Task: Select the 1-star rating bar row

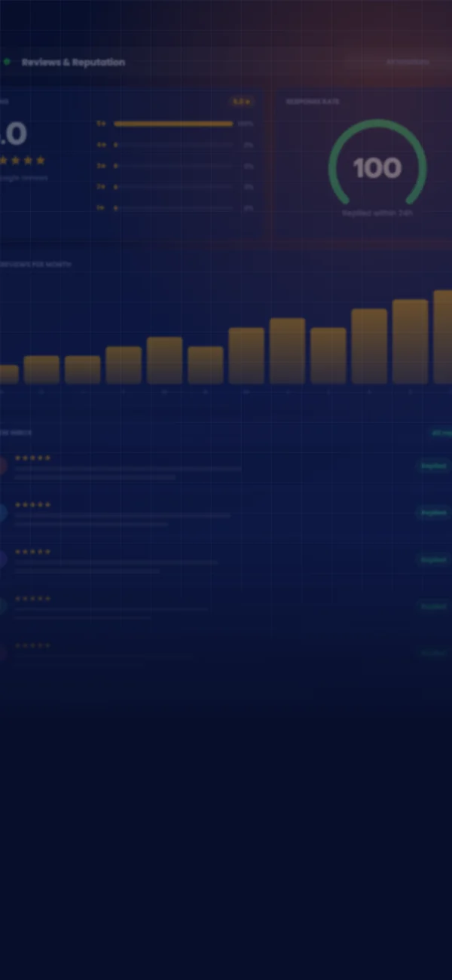Action: pos(175,207)
